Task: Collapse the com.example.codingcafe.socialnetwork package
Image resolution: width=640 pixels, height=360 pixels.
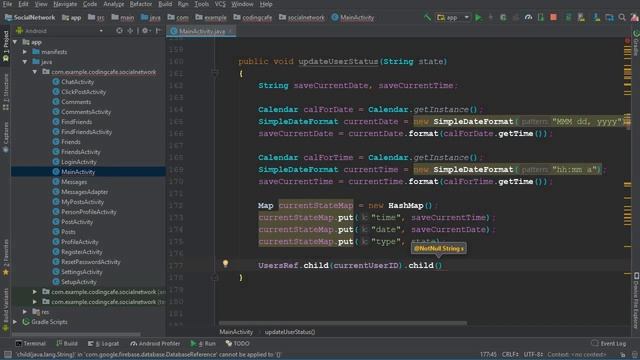Action: pos(35,72)
